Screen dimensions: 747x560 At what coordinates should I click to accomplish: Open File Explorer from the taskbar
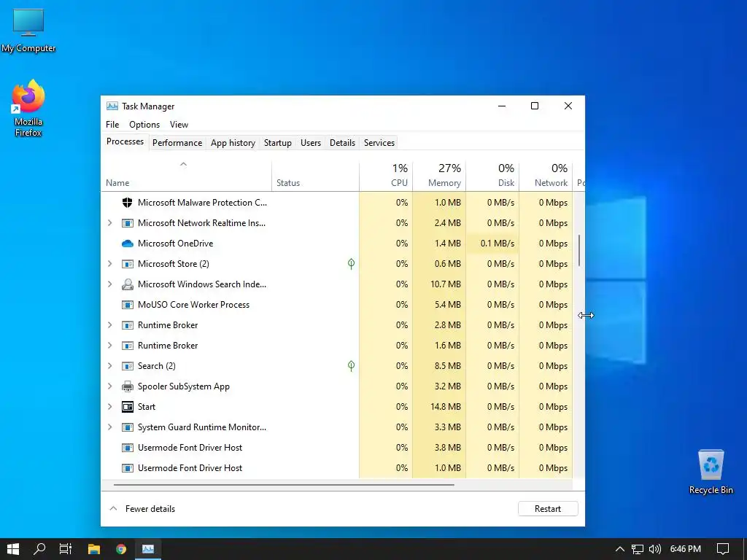click(x=94, y=549)
